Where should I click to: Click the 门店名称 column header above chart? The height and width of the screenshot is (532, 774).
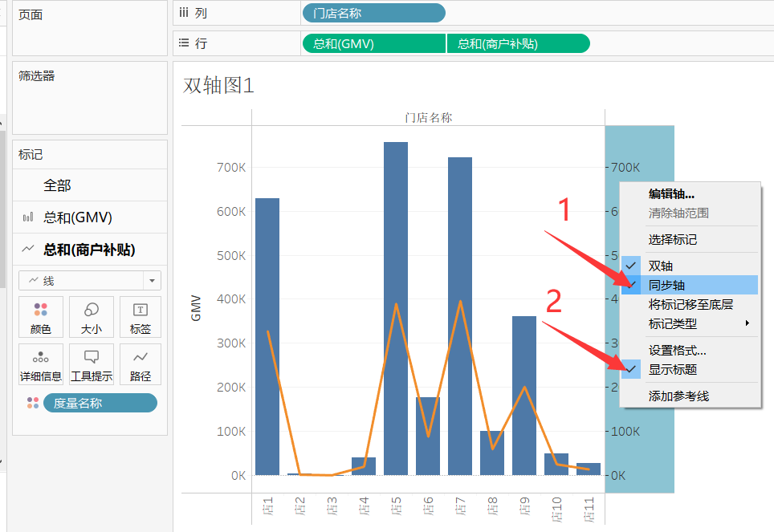[x=428, y=117]
